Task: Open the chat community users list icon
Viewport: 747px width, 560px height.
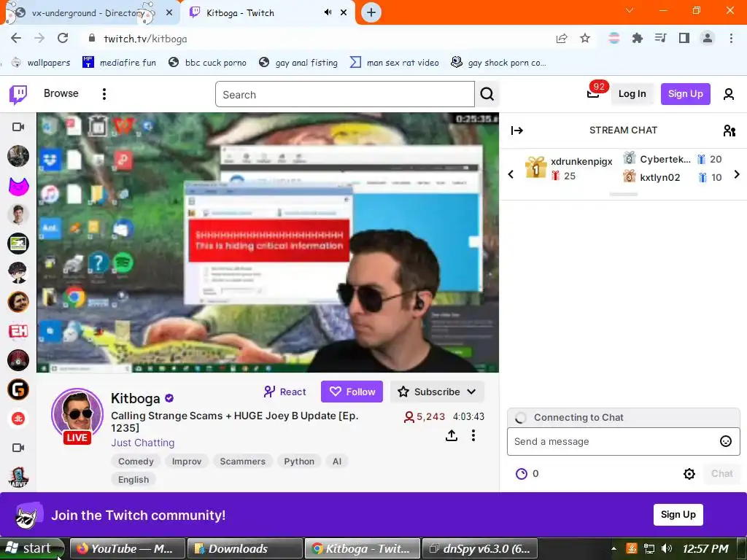Action: [x=729, y=131]
